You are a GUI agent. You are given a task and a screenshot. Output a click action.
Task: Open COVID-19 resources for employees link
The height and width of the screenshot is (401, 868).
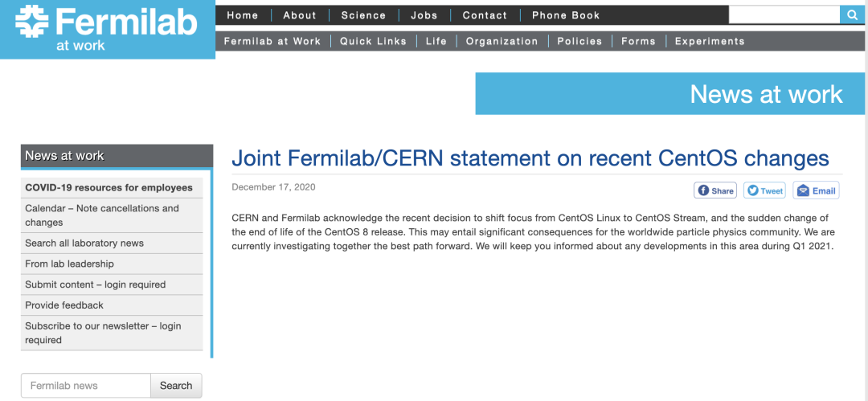click(108, 187)
